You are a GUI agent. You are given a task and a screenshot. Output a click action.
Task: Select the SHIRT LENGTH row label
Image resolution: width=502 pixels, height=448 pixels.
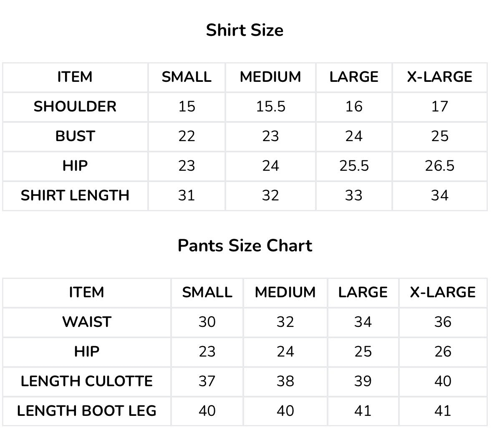tap(75, 195)
